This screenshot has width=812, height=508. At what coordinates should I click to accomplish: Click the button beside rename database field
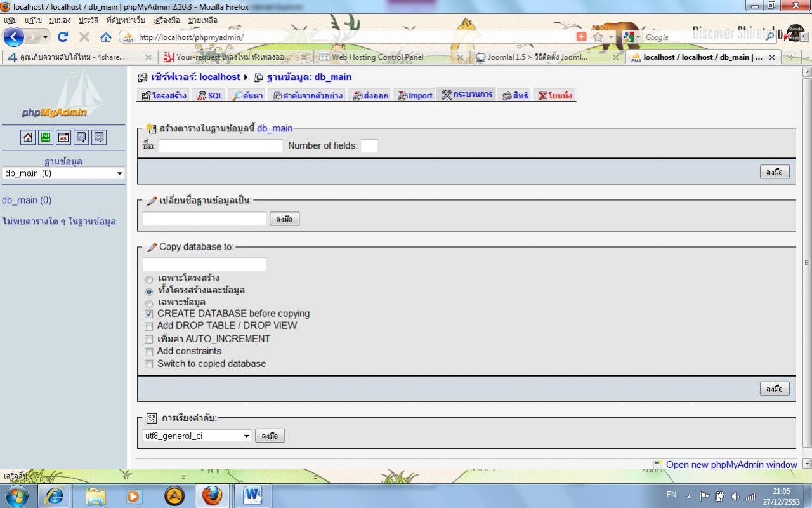coord(284,219)
